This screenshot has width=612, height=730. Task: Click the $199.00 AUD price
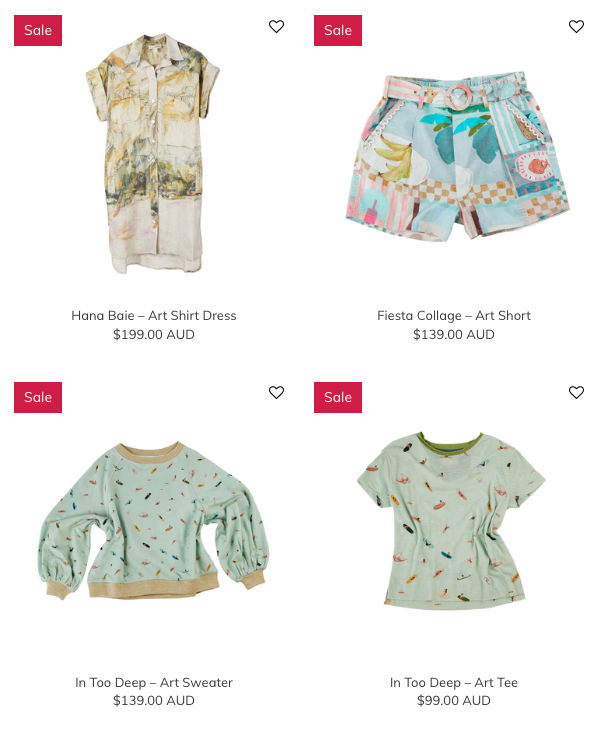pos(154,334)
